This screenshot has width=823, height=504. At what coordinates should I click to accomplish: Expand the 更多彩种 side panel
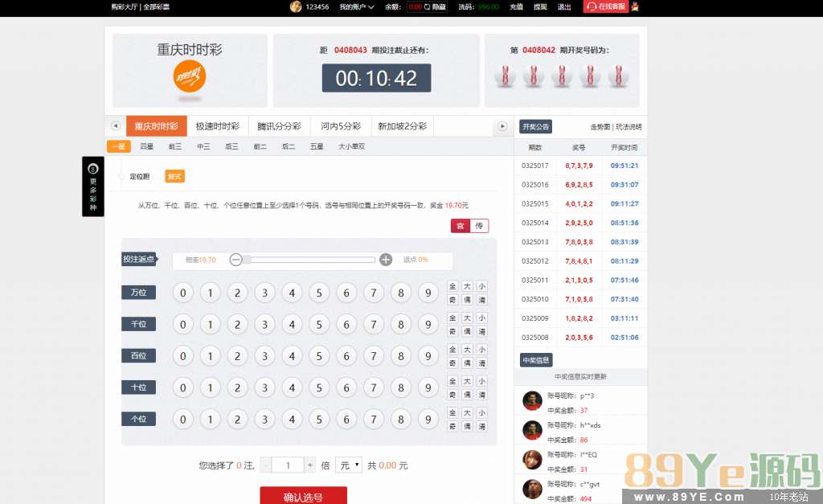pos(92,186)
